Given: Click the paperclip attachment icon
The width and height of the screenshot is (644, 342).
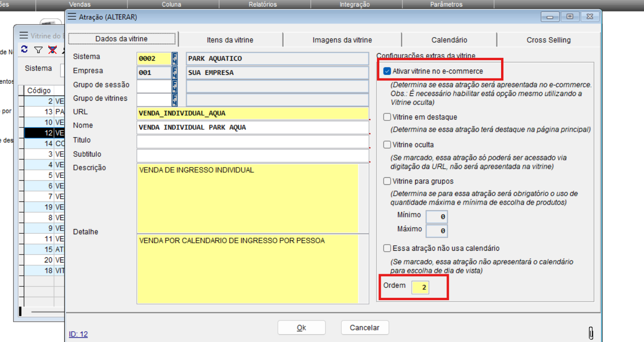Looking at the screenshot, I should click(x=591, y=333).
